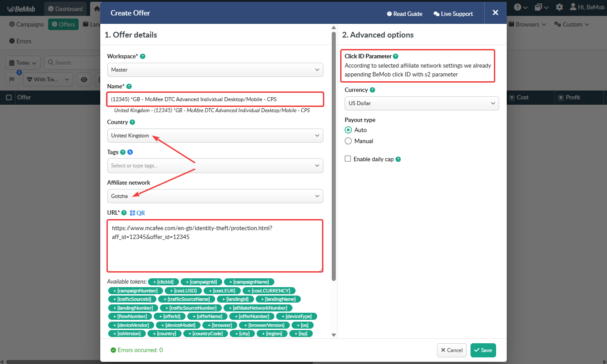This screenshot has width=607, height=364.
Task: Insert the {clickId} token
Action: [x=163, y=282]
